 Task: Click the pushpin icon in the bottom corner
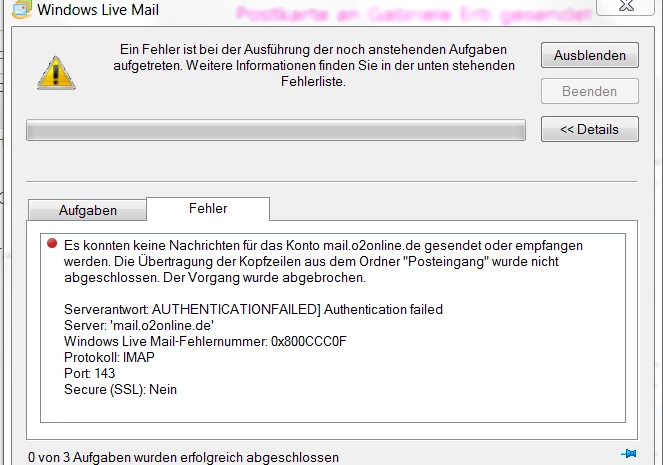(629, 454)
